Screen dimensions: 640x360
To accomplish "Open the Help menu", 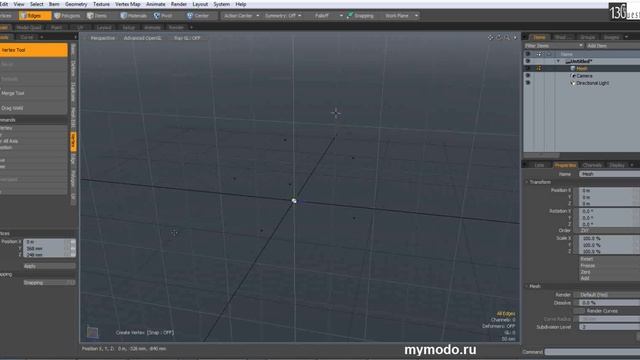I will point(241,4).
